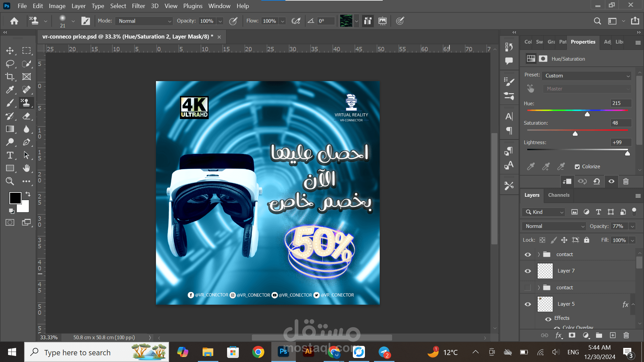Toggle the Colorize checkbox
Viewport: 644px width, 362px height.
click(x=577, y=167)
